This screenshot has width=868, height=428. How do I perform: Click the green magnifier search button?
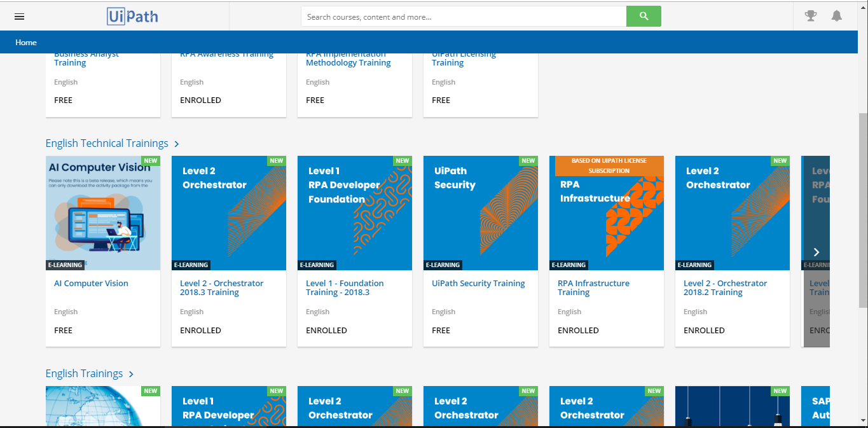click(x=644, y=17)
